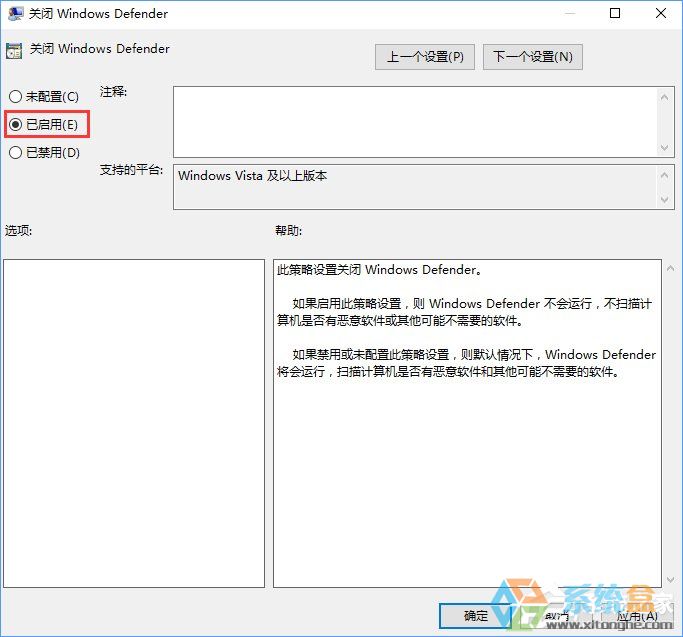
Task: Confirm with the 确定 button
Action: [x=476, y=616]
